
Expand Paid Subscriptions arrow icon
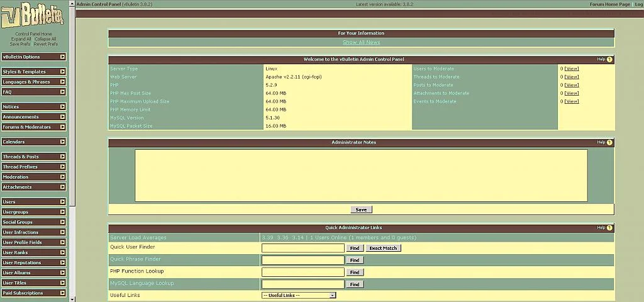(x=62, y=293)
